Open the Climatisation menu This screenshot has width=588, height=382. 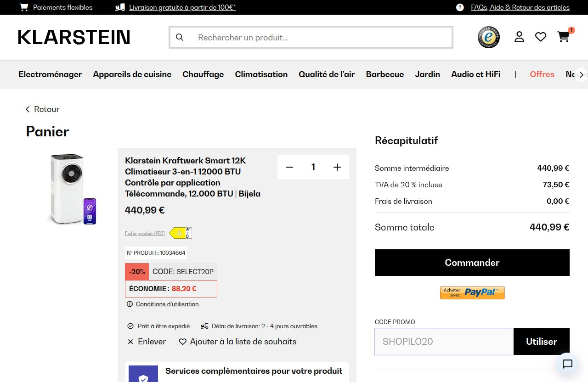click(261, 74)
